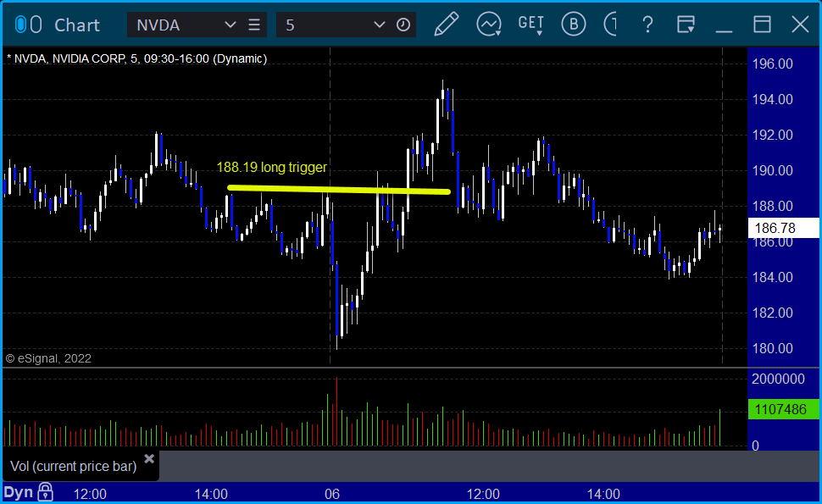Click the 180.00 price axis label
This screenshot has height=504, width=822.
[772, 348]
